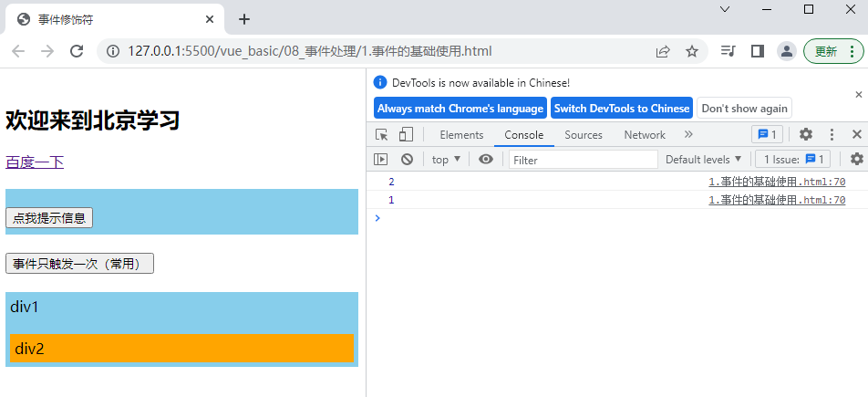The height and width of the screenshot is (397, 868).
Task: Bookmark this page with star icon
Action: [x=692, y=51]
